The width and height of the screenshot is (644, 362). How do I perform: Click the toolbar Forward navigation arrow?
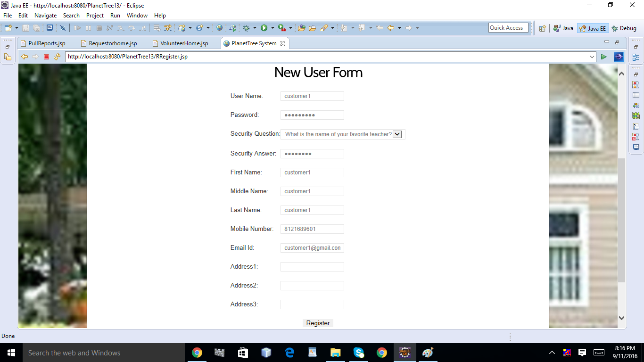[409, 28]
